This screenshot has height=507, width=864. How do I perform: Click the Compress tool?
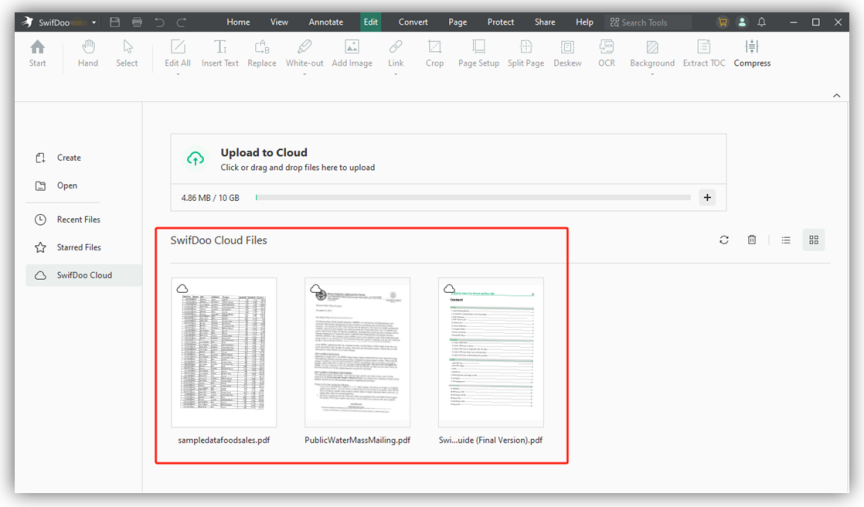pos(752,53)
